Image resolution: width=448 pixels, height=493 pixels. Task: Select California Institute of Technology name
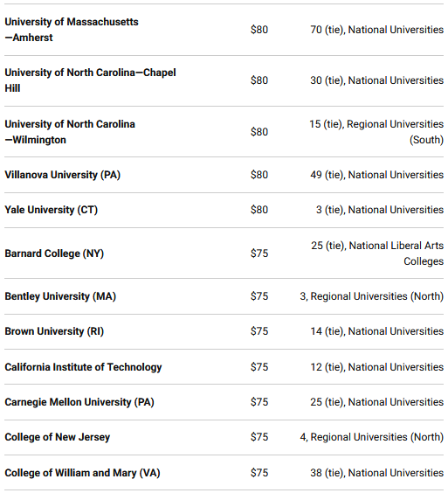coord(83,367)
